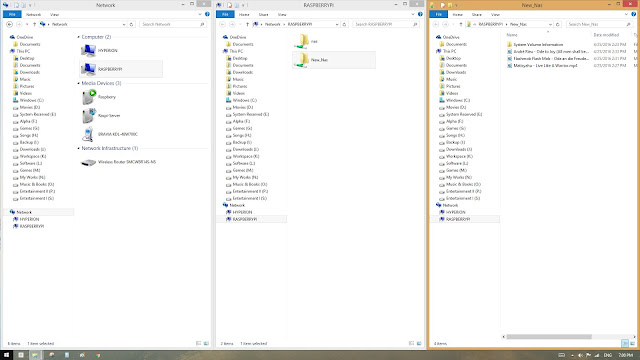The width and height of the screenshot is (640, 360).
Task: Expand the ribbon in RASPBERRYPI window
Action: pos(413,14)
